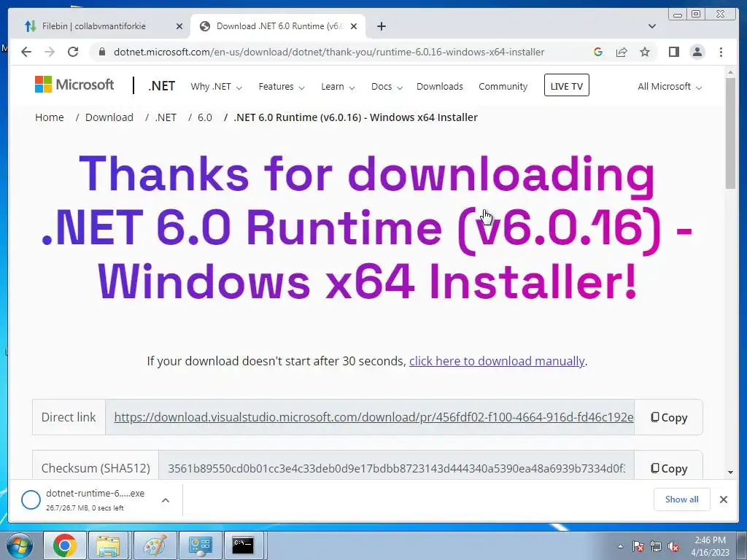
Task: Close the Filebin tab
Action: coord(179,27)
